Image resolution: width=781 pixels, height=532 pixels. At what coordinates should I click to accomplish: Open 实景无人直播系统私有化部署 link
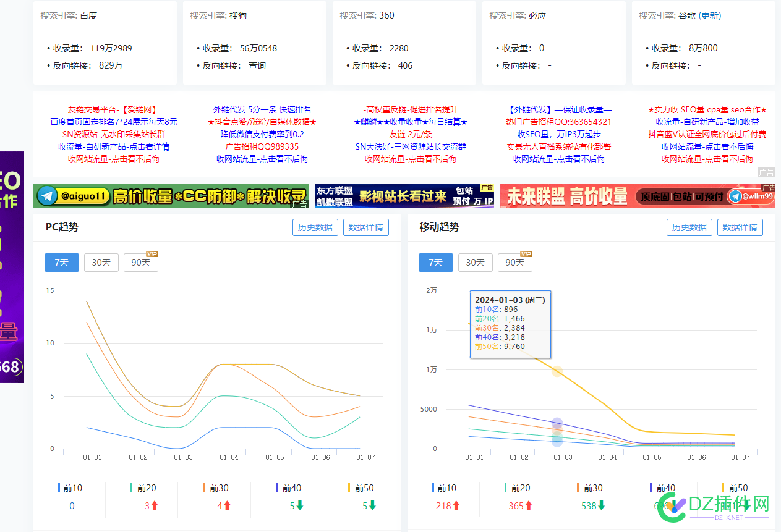(559, 146)
